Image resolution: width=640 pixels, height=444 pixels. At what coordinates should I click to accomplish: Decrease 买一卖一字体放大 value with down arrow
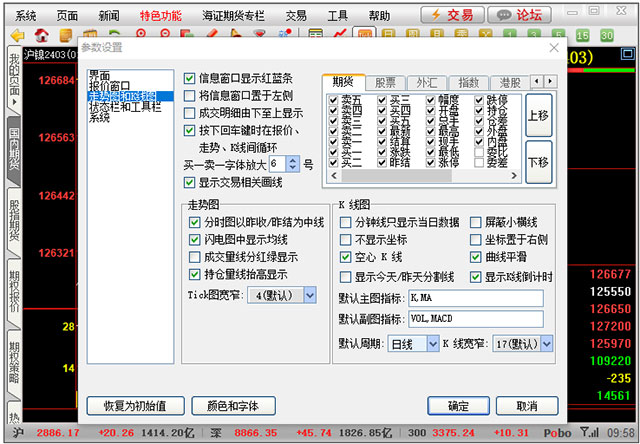(x=292, y=168)
